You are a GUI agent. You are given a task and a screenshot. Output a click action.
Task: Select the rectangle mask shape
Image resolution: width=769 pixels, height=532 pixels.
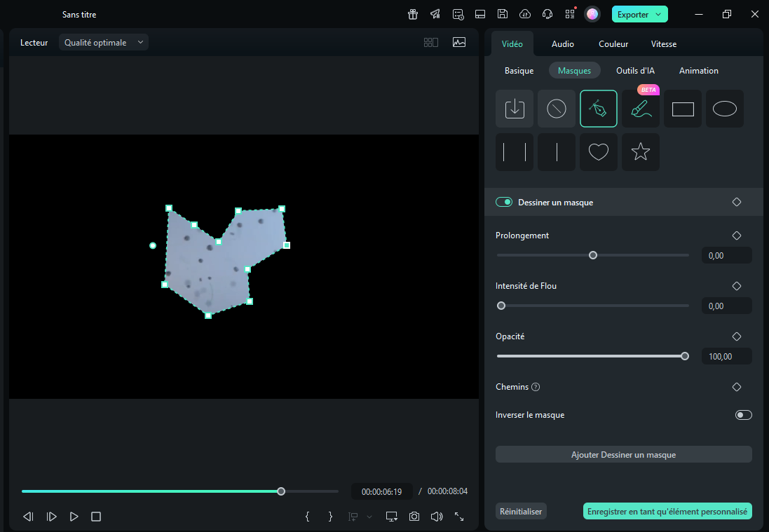pyautogui.click(x=683, y=109)
